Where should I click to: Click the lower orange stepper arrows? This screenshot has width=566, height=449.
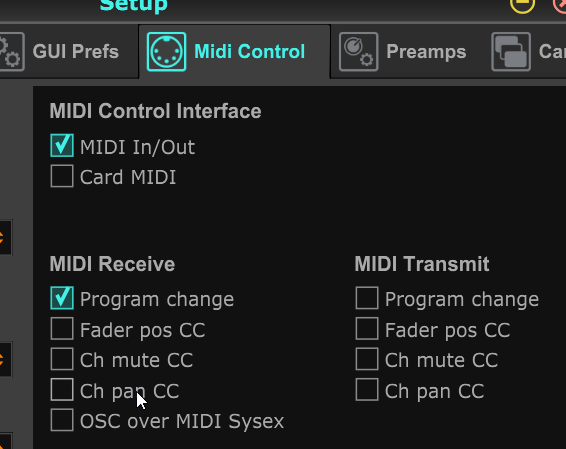pyautogui.click(x=3, y=359)
